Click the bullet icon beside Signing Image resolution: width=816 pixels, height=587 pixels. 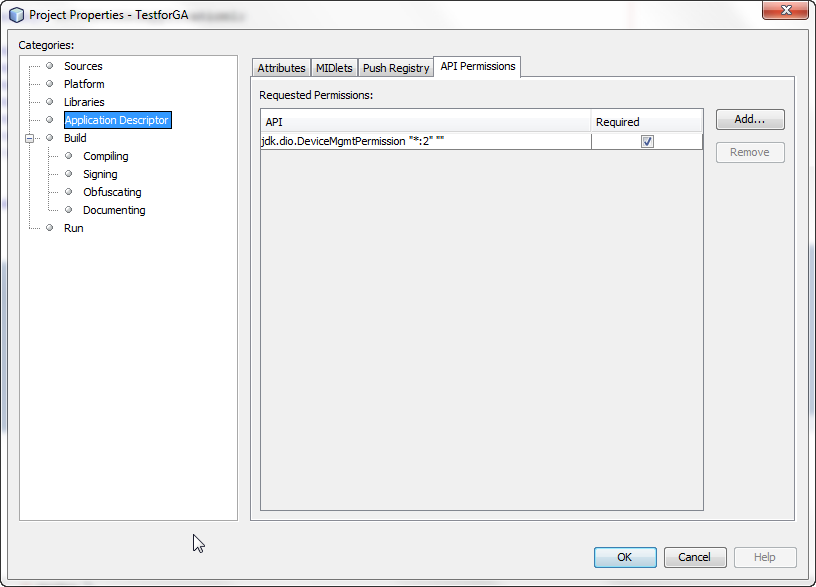point(68,173)
